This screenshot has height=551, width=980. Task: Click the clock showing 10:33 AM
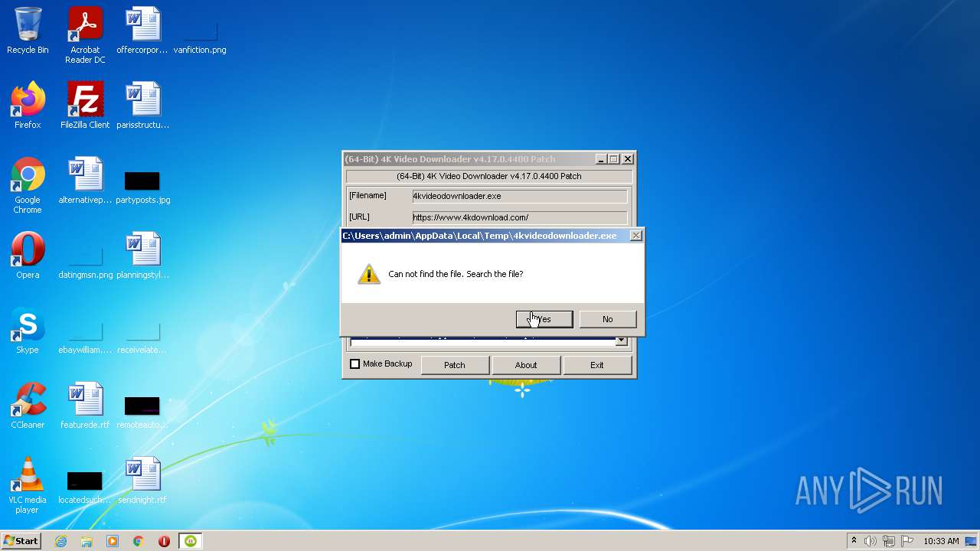[x=941, y=541]
